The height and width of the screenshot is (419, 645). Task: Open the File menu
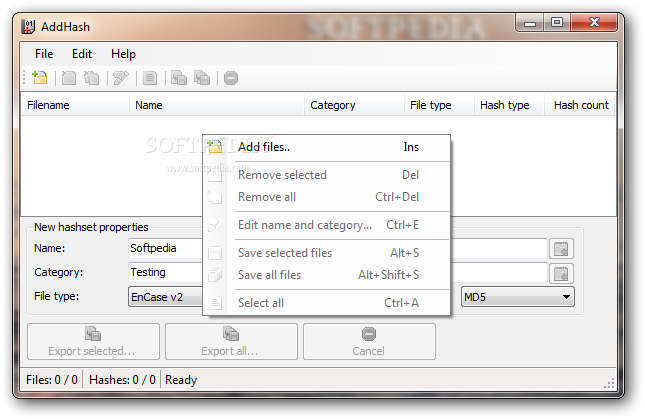(x=44, y=54)
